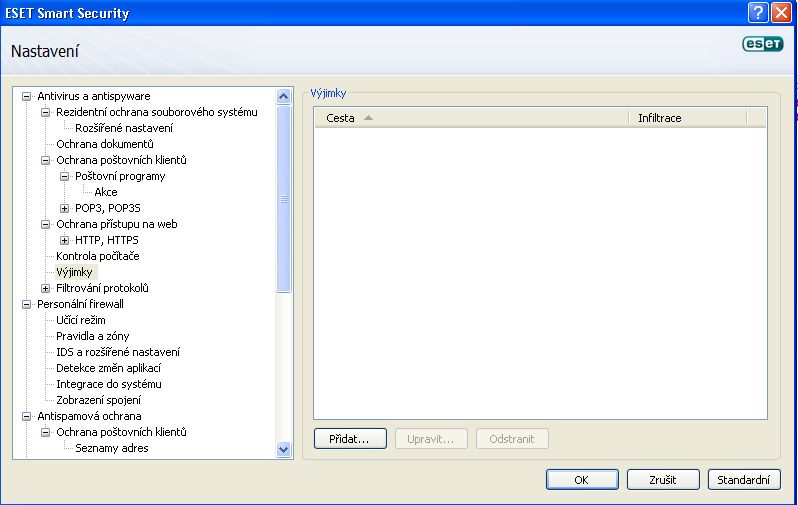This screenshot has width=798, height=505.
Task: Open Seznamy adres tree item
Action: 112,448
